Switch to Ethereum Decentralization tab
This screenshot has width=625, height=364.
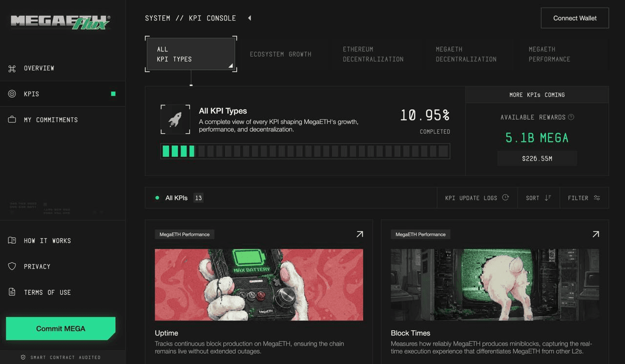(374, 54)
